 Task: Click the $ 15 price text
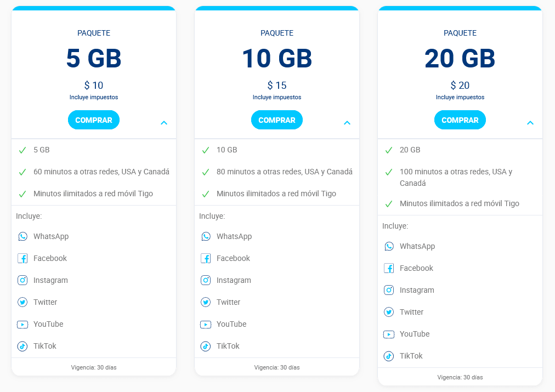point(277,86)
